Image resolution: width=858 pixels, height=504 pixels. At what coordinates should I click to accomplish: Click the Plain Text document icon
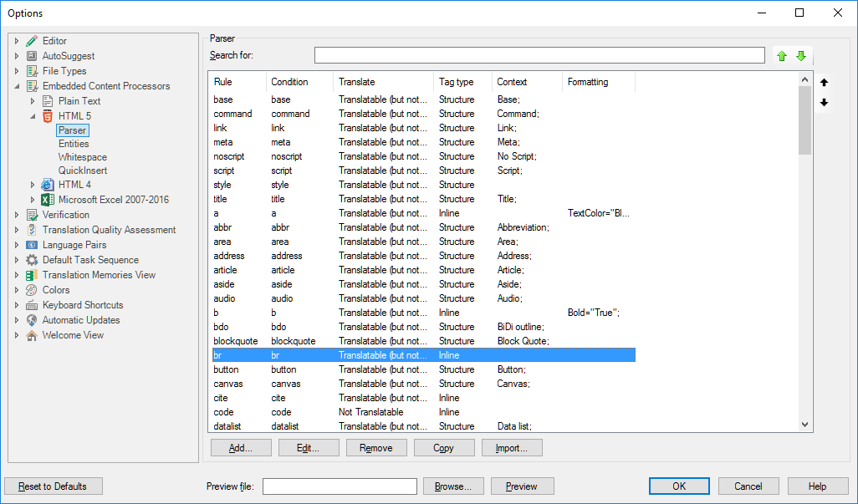48,101
